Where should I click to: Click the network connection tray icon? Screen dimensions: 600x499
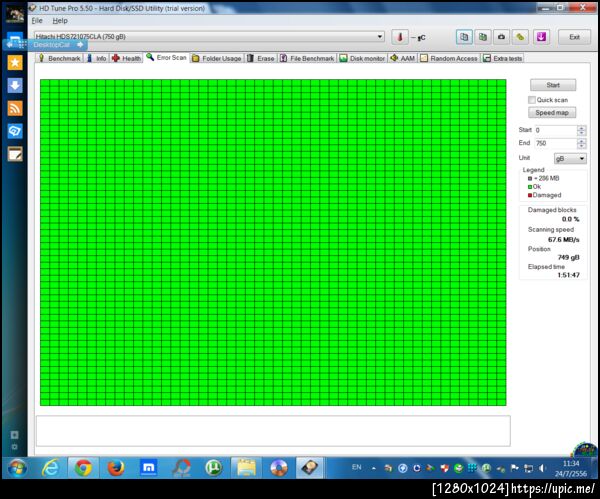click(528, 468)
